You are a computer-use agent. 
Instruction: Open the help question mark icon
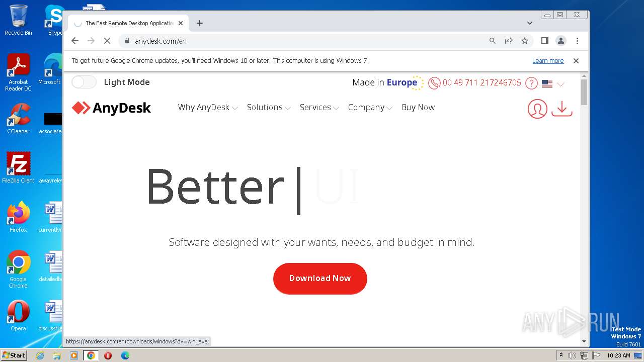pos(531,83)
